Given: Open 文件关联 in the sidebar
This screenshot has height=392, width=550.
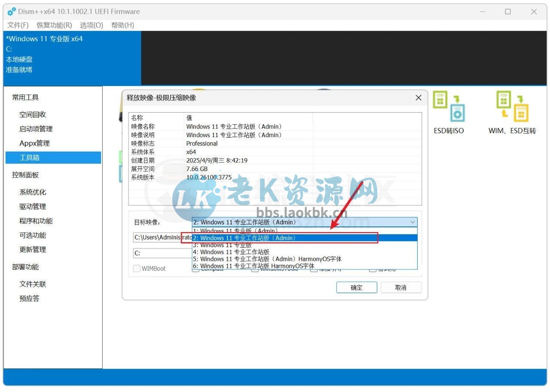Looking at the screenshot, I should pyautogui.click(x=33, y=284).
